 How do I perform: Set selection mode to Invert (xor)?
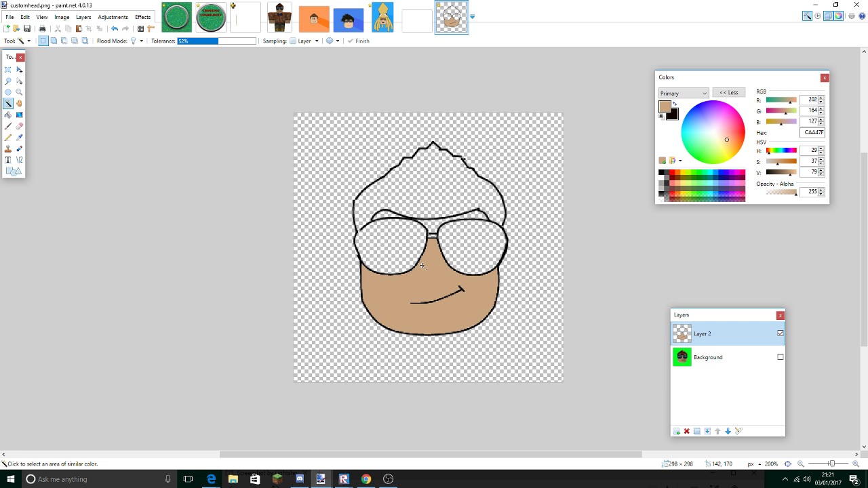[x=85, y=41]
